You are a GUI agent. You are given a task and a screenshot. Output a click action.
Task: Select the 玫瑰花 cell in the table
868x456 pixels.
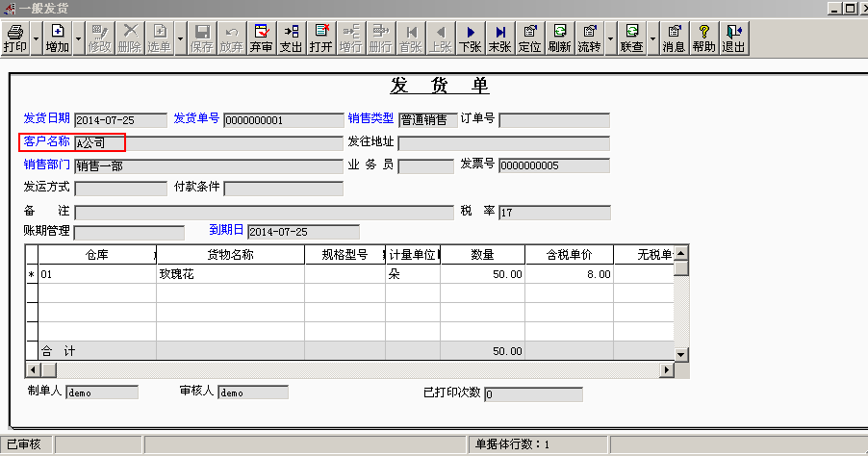(230, 274)
